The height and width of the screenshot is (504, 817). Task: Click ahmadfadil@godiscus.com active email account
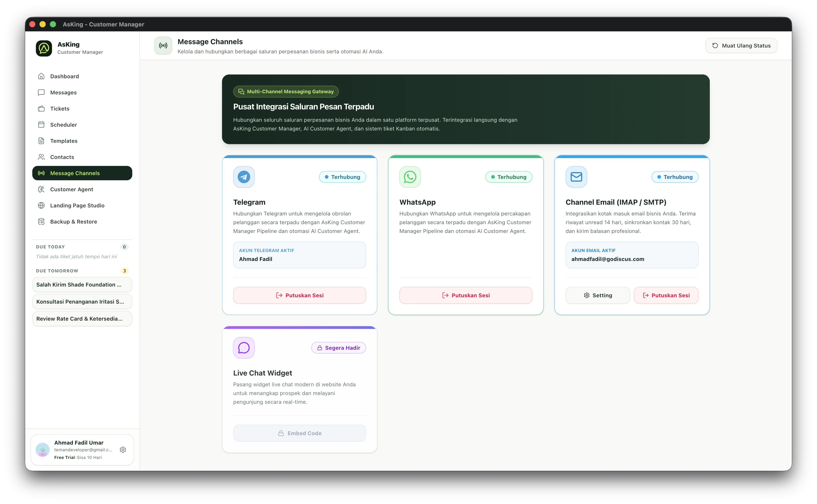tap(632, 255)
